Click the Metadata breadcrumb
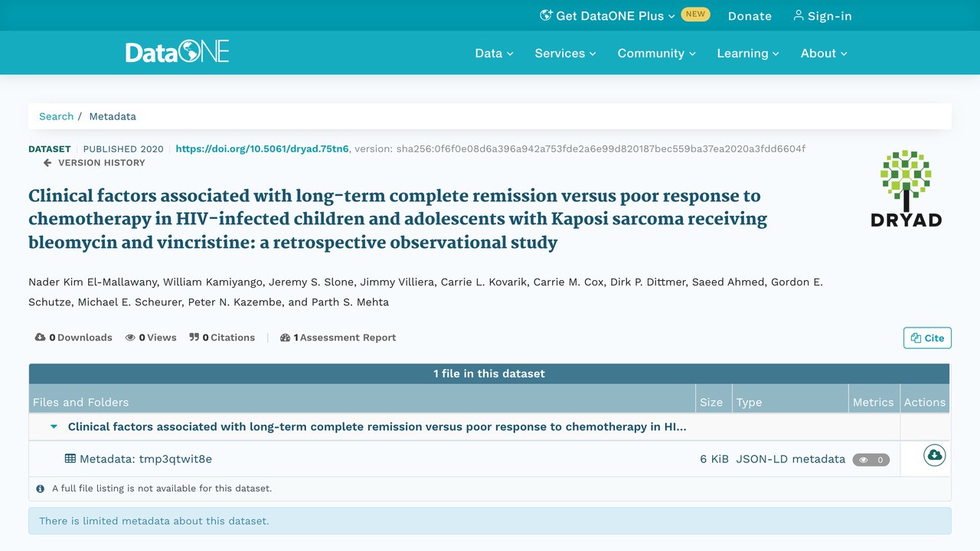The height and width of the screenshot is (551, 980). pyautogui.click(x=113, y=116)
